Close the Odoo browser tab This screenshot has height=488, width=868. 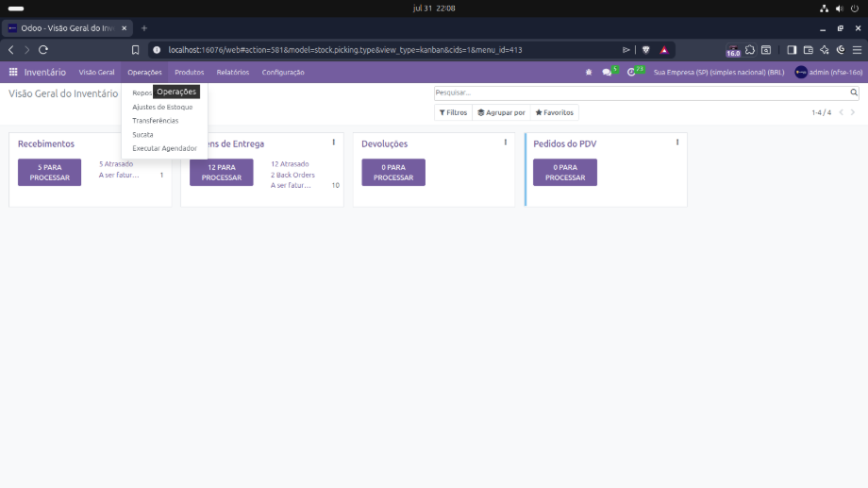(x=124, y=28)
